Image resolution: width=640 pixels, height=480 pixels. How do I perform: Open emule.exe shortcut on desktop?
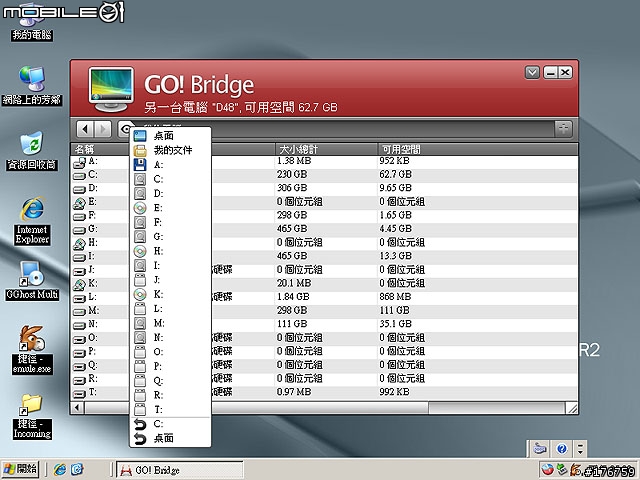tap(32, 350)
